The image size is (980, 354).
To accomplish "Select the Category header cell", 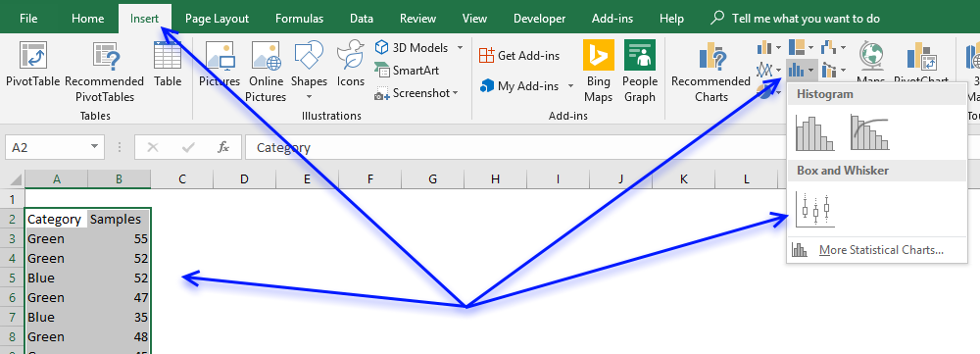I will pos(56,220).
